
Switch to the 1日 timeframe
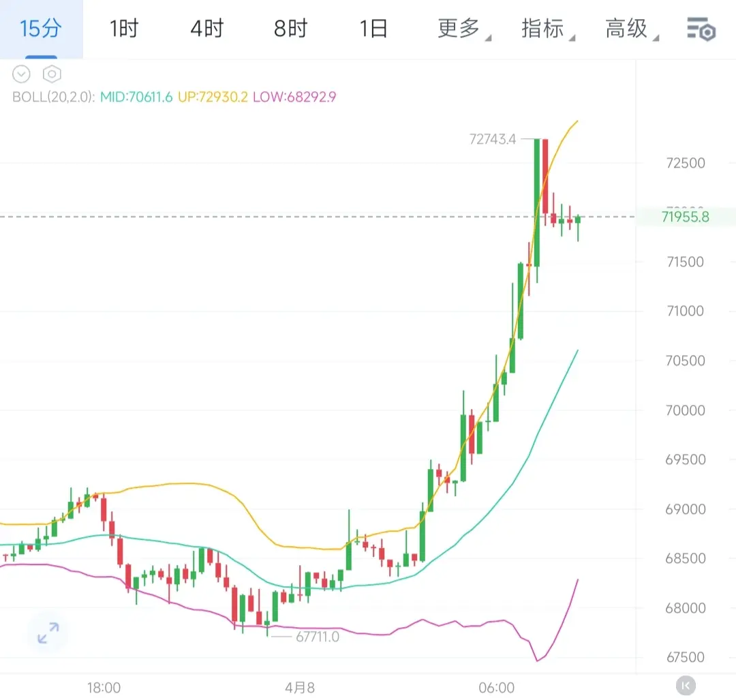pos(373,29)
